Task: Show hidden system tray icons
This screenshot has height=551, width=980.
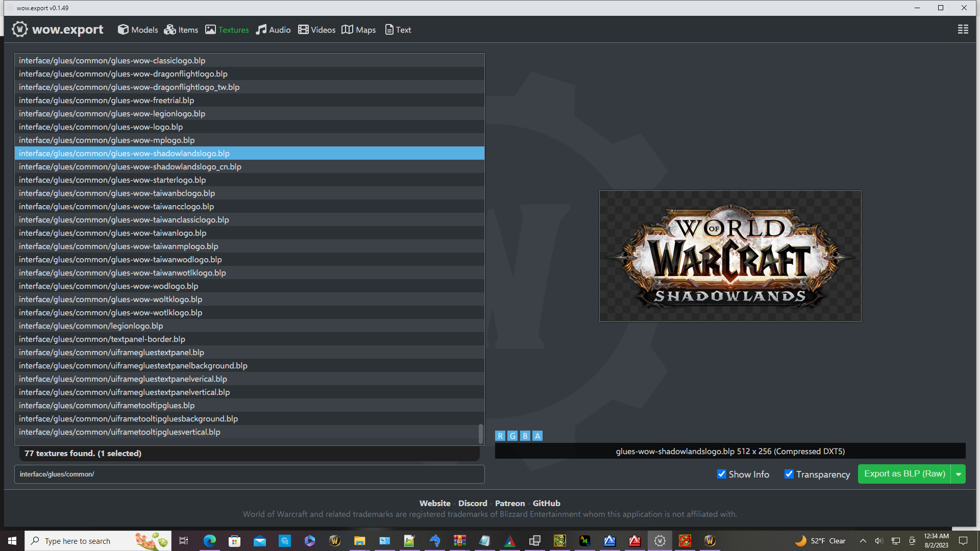Action: tap(863, 541)
